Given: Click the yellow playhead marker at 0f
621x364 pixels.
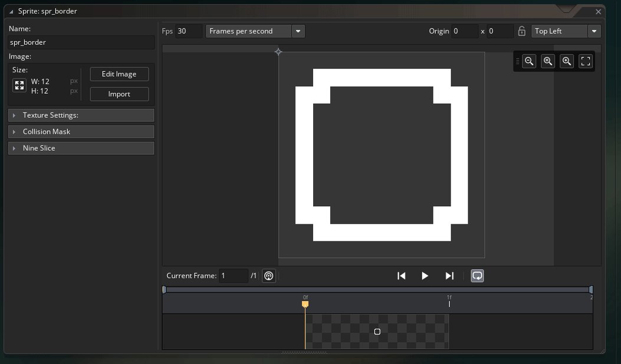Looking at the screenshot, I should pos(305,304).
